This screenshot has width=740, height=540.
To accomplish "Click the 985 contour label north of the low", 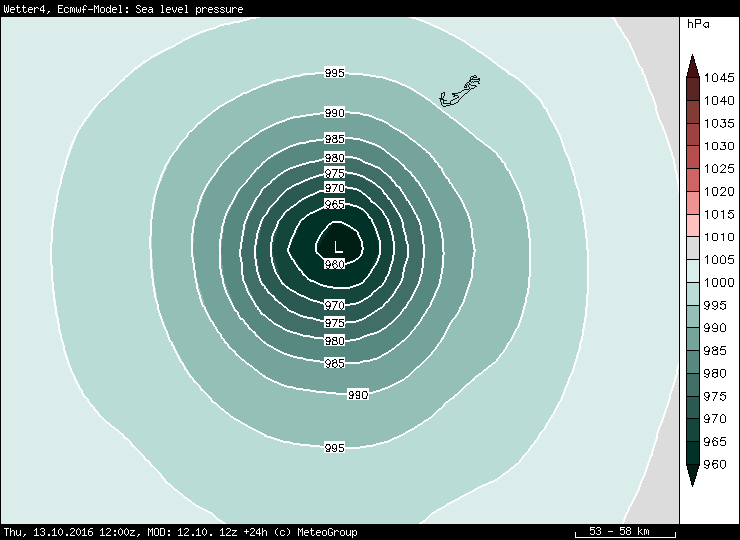I will tap(335, 139).
